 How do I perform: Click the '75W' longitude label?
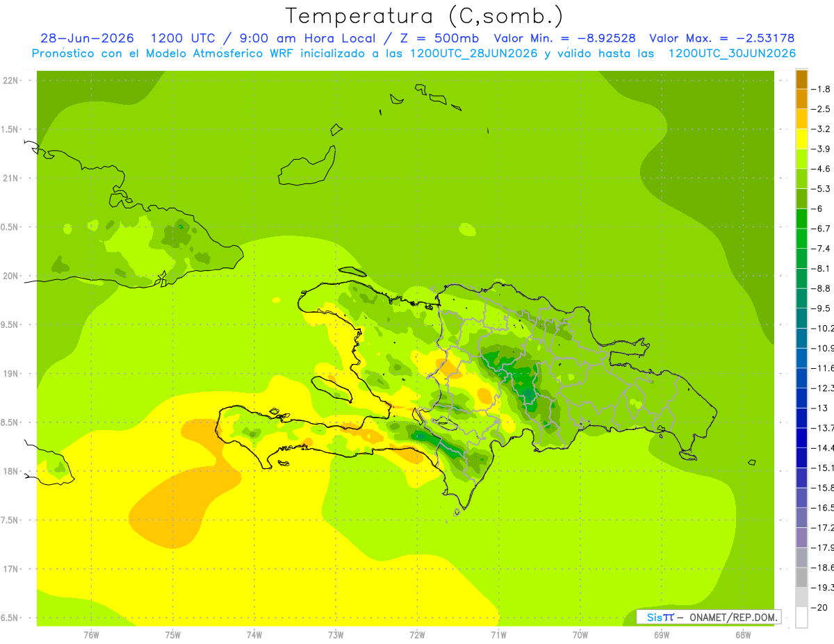pyautogui.click(x=173, y=634)
